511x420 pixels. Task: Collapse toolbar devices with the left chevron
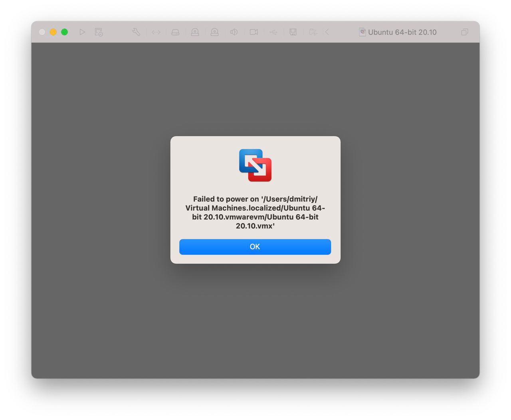[x=327, y=32]
